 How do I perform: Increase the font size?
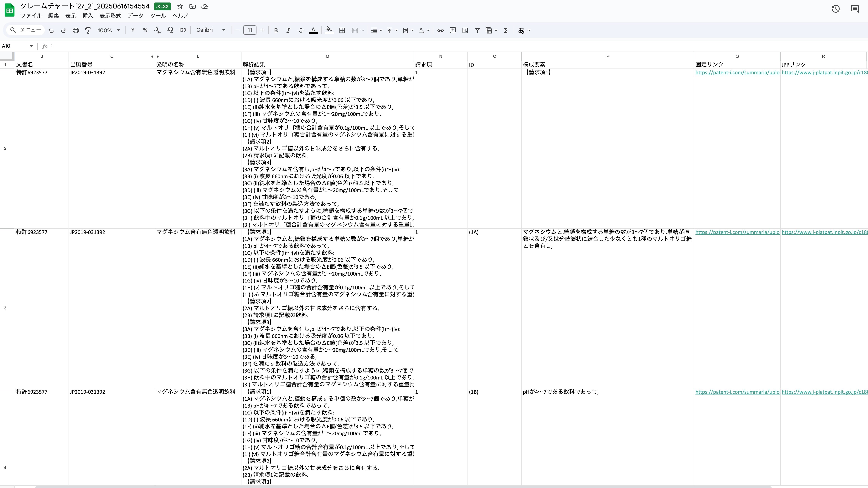pyautogui.click(x=262, y=30)
